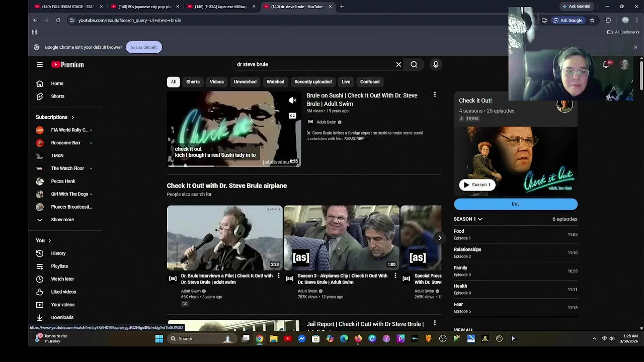Click the Ask Gemini button
This screenshot has width=644, height=362.
pos(577,7)
